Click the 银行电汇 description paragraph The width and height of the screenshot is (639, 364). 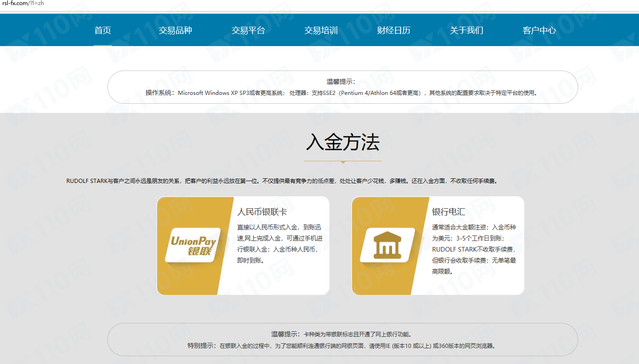474,249
